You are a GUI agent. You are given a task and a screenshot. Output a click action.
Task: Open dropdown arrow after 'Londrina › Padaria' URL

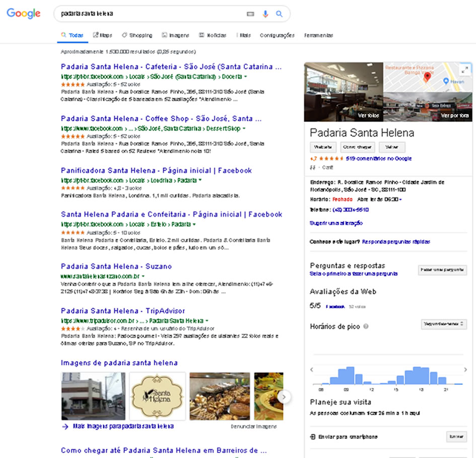[x=200, y=180]
